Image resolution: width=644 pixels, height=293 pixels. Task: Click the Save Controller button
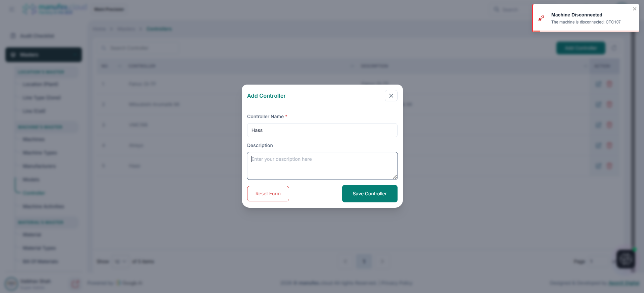click(369, 194)
